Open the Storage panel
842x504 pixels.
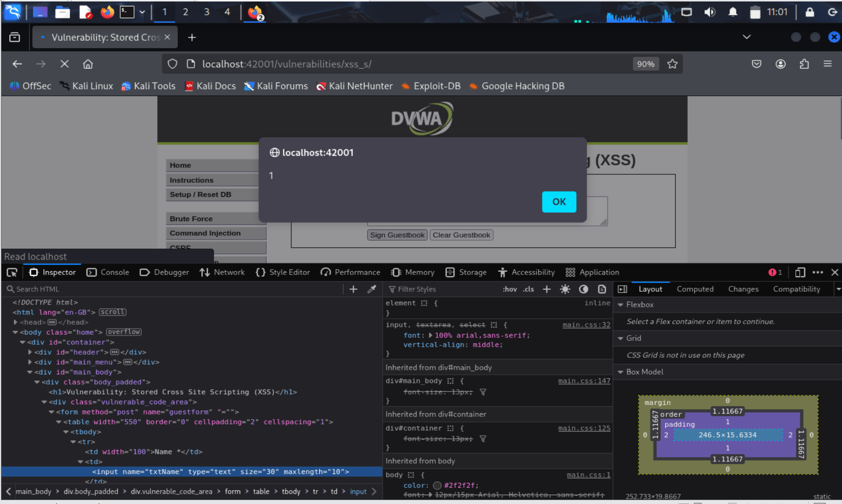pyautogui.click(x=466, y=272)
